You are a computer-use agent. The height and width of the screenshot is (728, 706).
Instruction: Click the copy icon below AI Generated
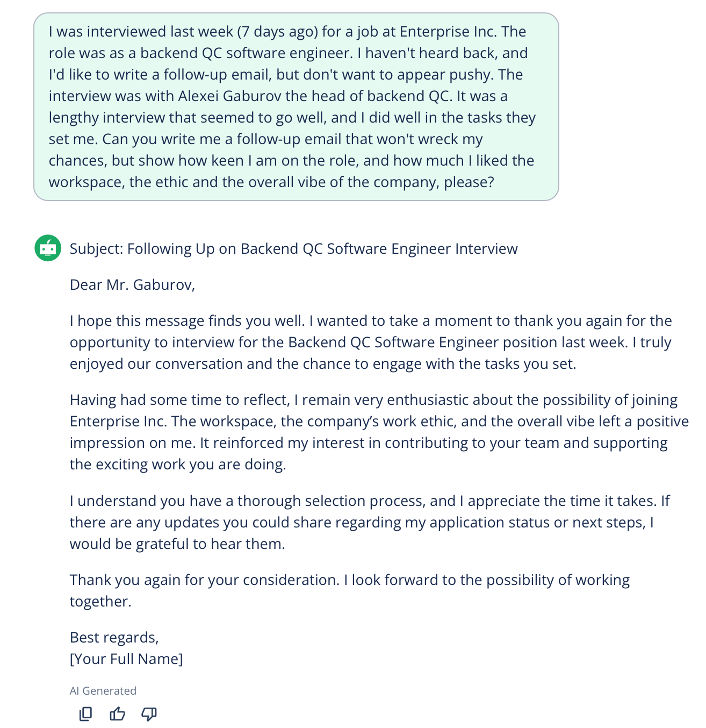(84, 713)
